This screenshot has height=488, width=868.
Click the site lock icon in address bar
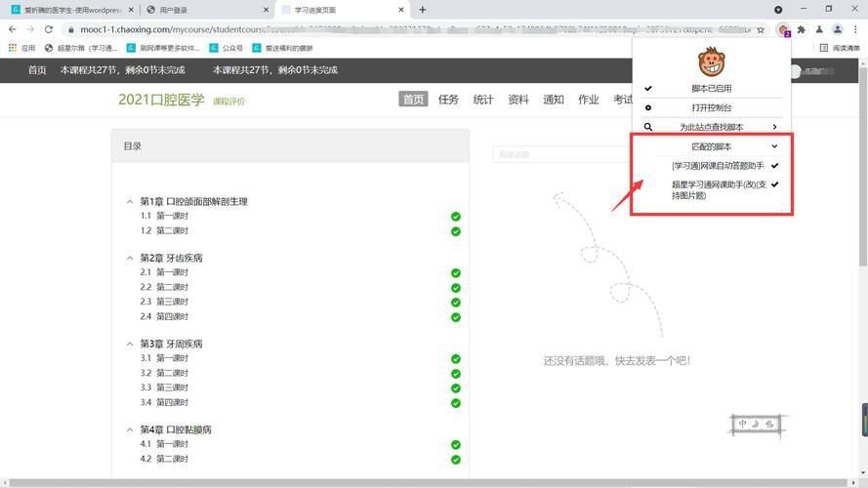pyautogui.click(x=71, y=30)
